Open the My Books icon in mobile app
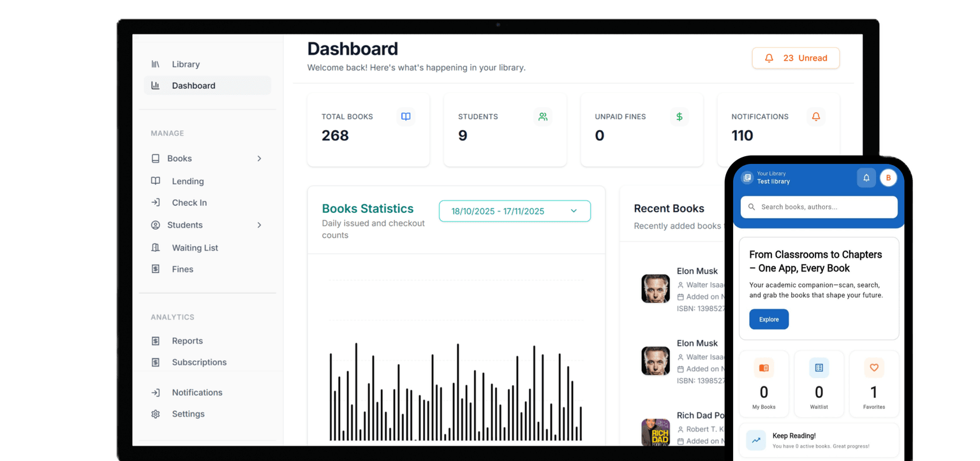The width and height of the screenshot is (980, 461). coord(764,368)
